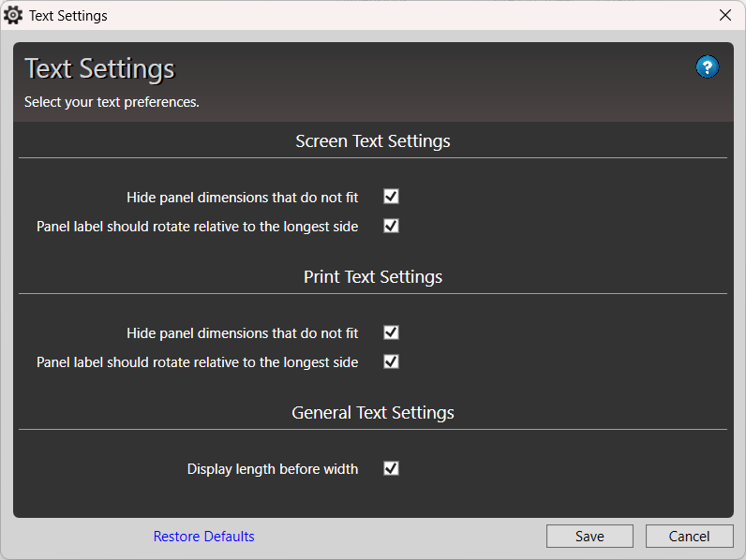The image size is (746, 560).
Task: Click the 'Display length before width' label text
Action: [x=272, y=469]
